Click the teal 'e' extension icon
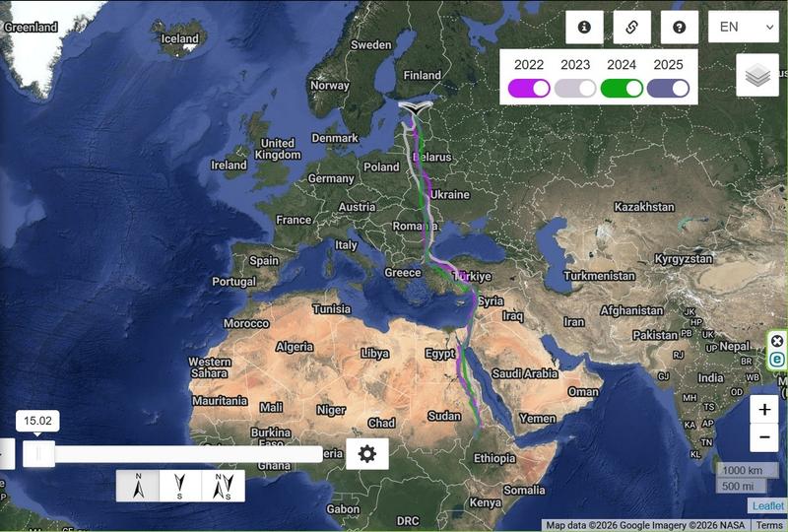Viewport: 788px width, 532px height. coord(777,359)
